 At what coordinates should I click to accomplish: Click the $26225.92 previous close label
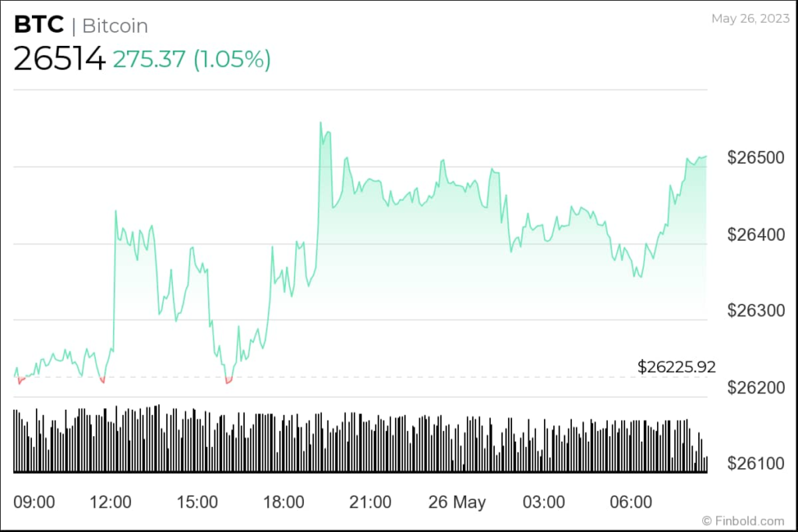click(676, 367)
